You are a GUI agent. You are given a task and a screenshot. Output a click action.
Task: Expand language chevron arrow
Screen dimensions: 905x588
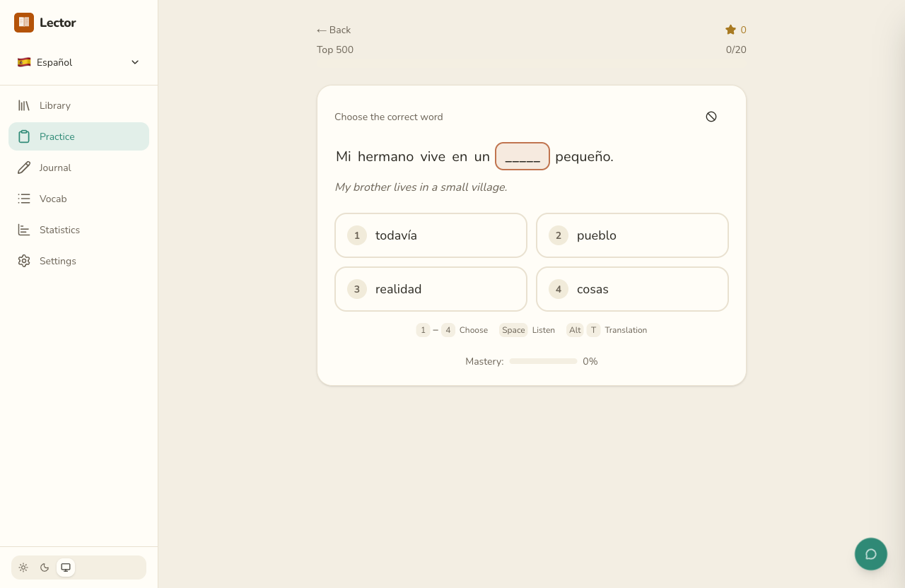tap(135, 62)
